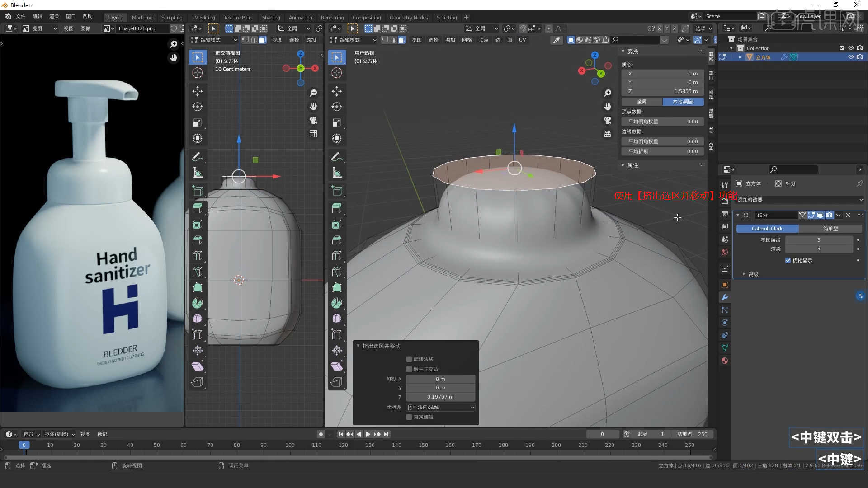
Task: Click the 全局 button in transform panel
Action: click(x=642, y=102)
